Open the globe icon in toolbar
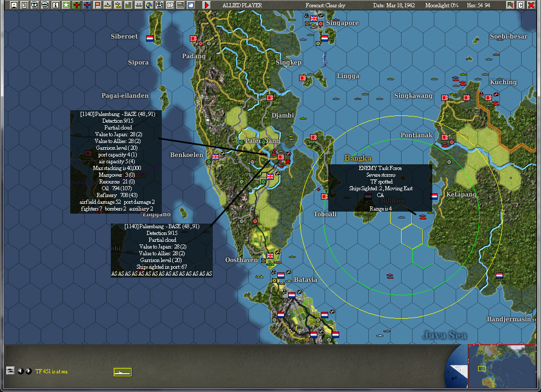Screen dimensions: 541x392 (x=149, y=5)
